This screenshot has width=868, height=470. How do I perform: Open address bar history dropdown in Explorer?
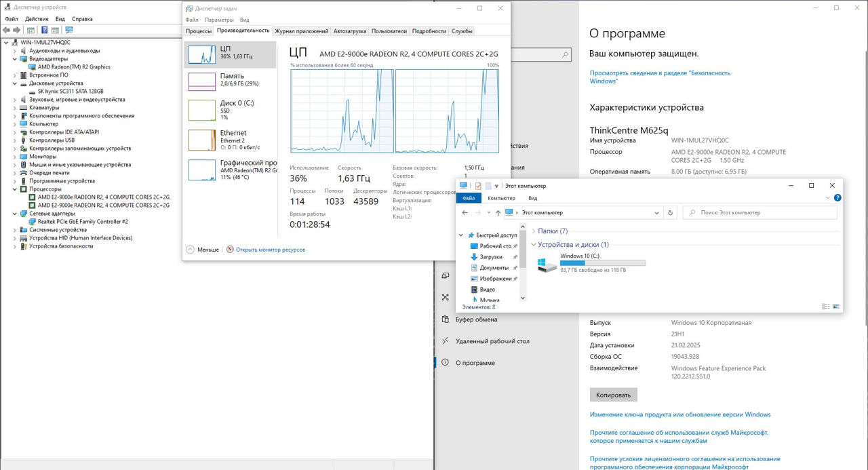coord(656,213)
